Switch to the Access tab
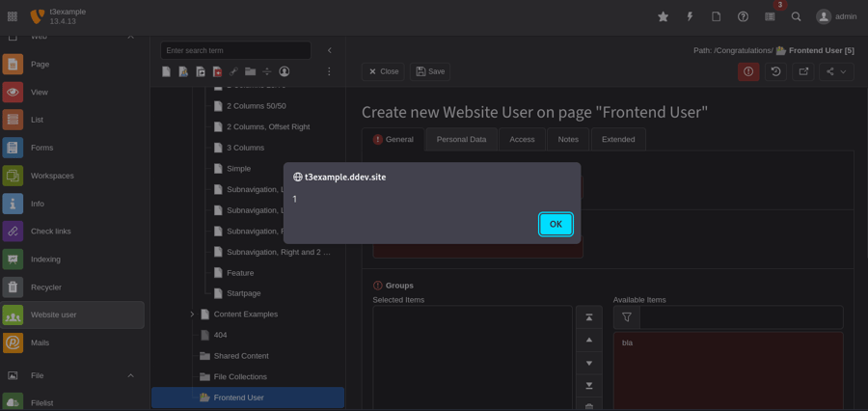868x411 pixels. (x=522, y=140)
